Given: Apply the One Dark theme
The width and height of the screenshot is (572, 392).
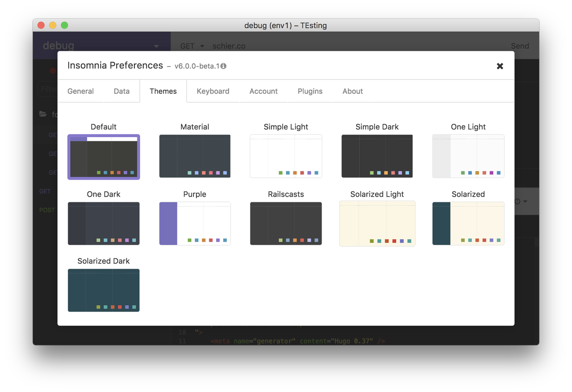Looking at the screenshot, I should point(104,223).
